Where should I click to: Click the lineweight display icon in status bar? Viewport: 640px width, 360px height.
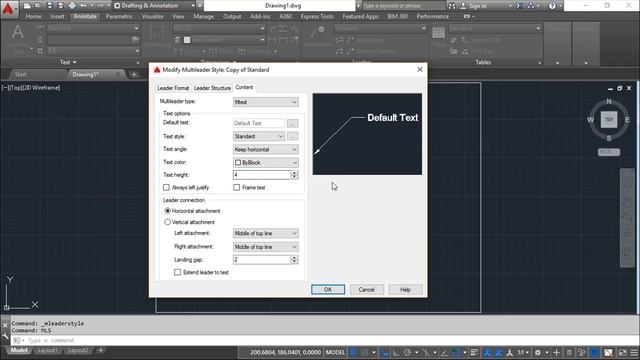[474, 352]
